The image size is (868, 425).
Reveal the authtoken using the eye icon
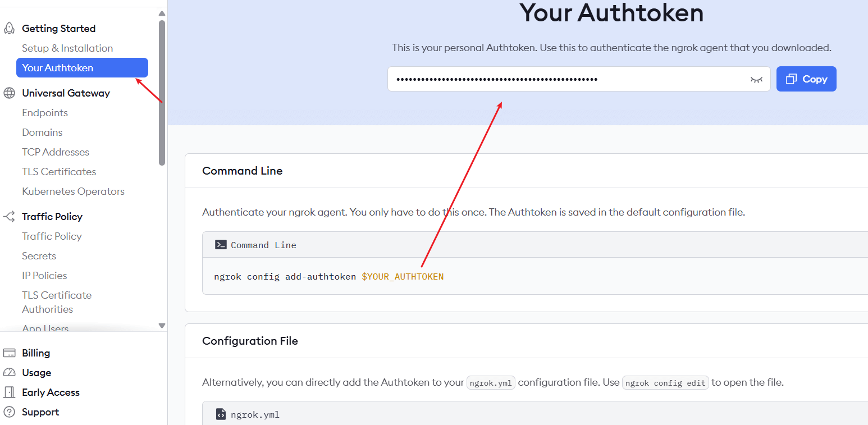click(756, 80)
